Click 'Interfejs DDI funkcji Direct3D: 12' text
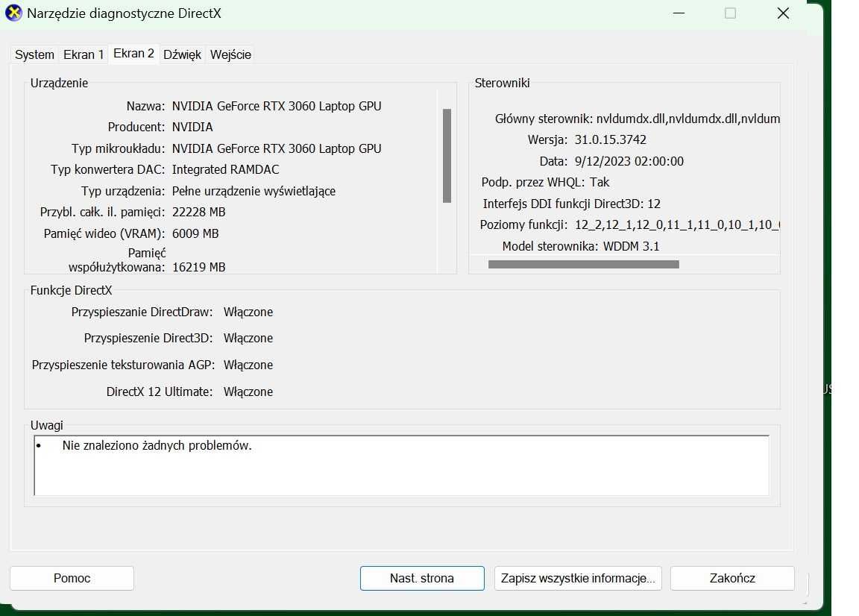Image resolution: width=859 pixels, height=616 pixels. coord(571,204)
